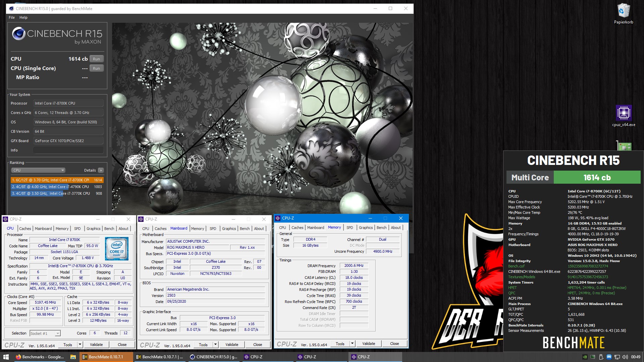
Task: Switch to CPU tab in middle CPU-Z window
Action: (146, 229)
